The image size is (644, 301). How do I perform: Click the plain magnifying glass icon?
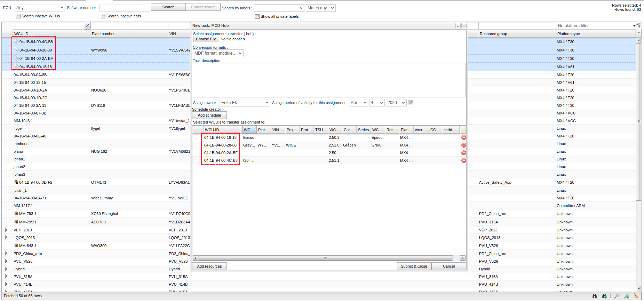(617, 296)
